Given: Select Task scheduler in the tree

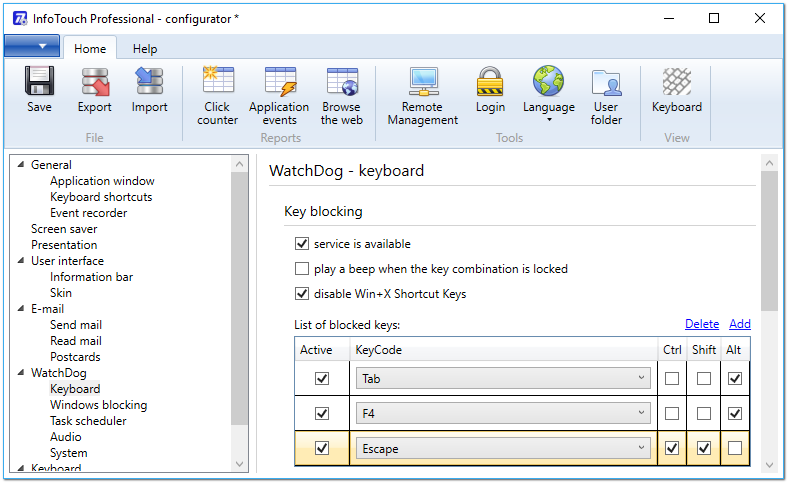Looking at the screenshot, I should (88, 421).
